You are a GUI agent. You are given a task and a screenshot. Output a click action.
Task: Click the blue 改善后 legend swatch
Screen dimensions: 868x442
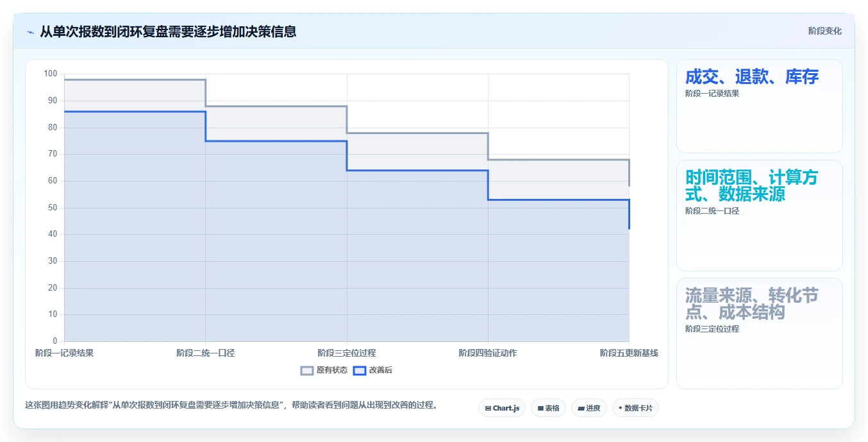(360, 370)
